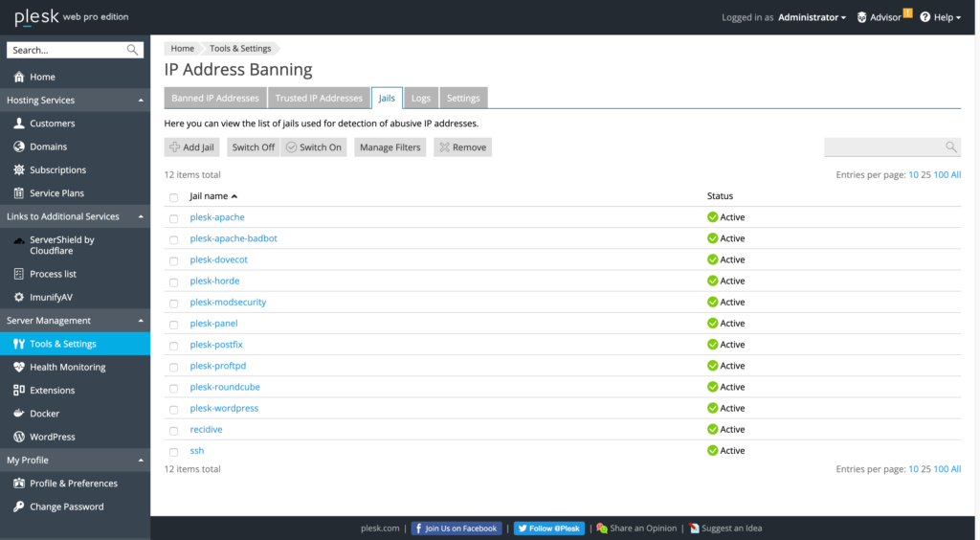Tick the checkbox for plesk-apache jail

click(x=174, y=218)
